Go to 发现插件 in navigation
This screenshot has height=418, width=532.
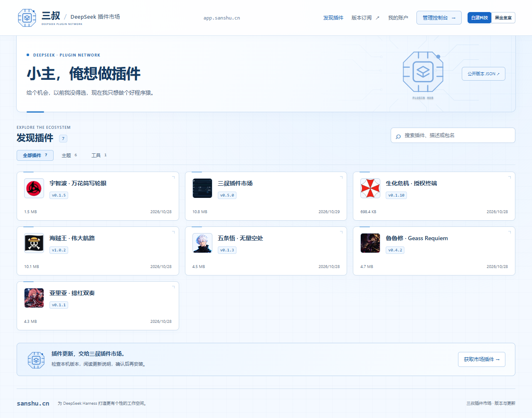point(333,18)
